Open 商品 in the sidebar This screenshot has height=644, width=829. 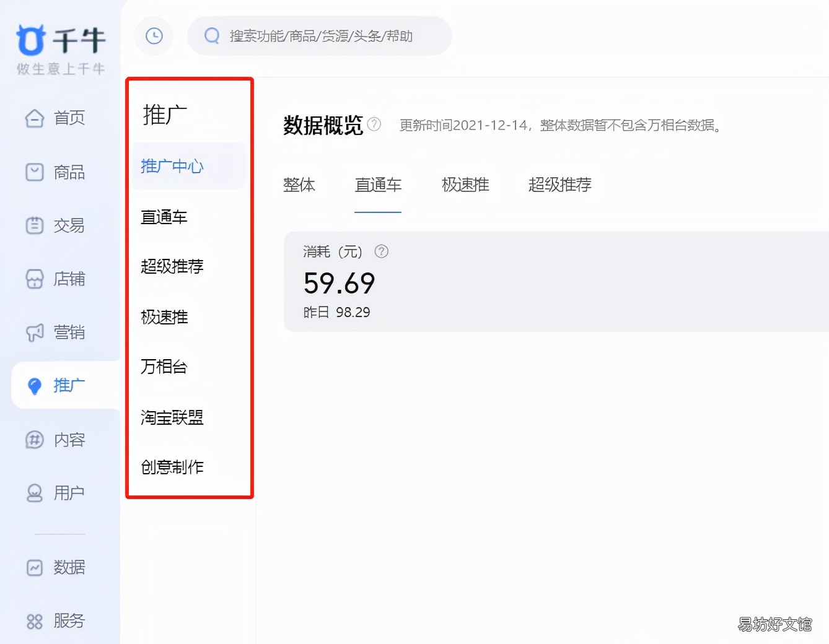69,172
